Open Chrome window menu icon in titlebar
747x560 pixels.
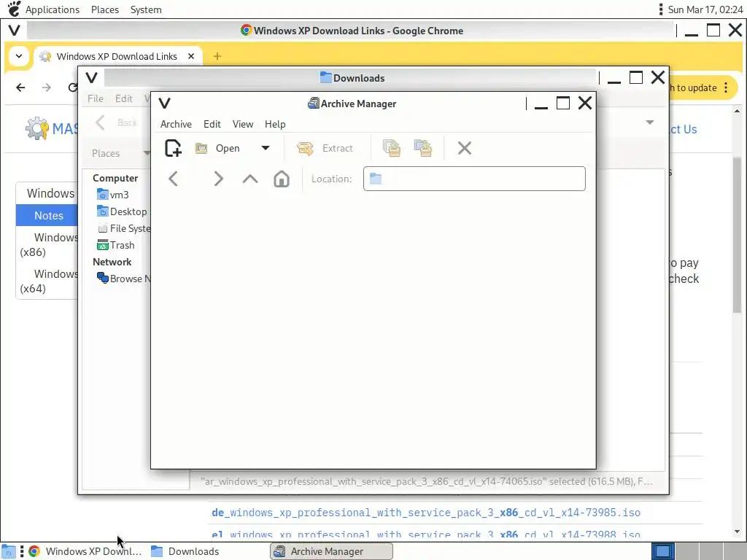pos(15,31)
